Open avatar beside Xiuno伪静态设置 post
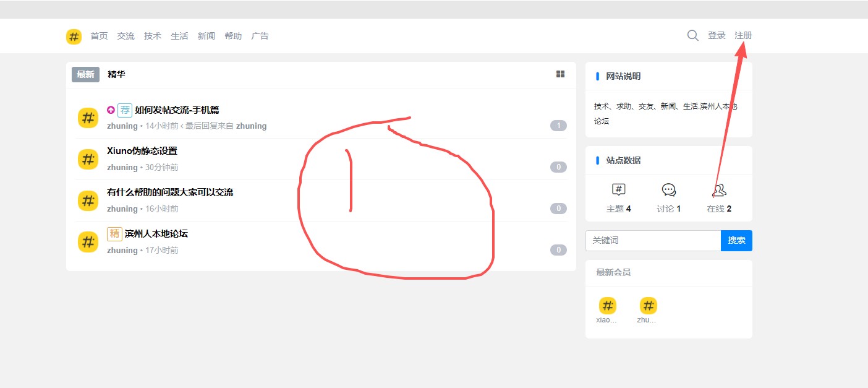Screen dimensions: 868x388 (x=88, y=159)
